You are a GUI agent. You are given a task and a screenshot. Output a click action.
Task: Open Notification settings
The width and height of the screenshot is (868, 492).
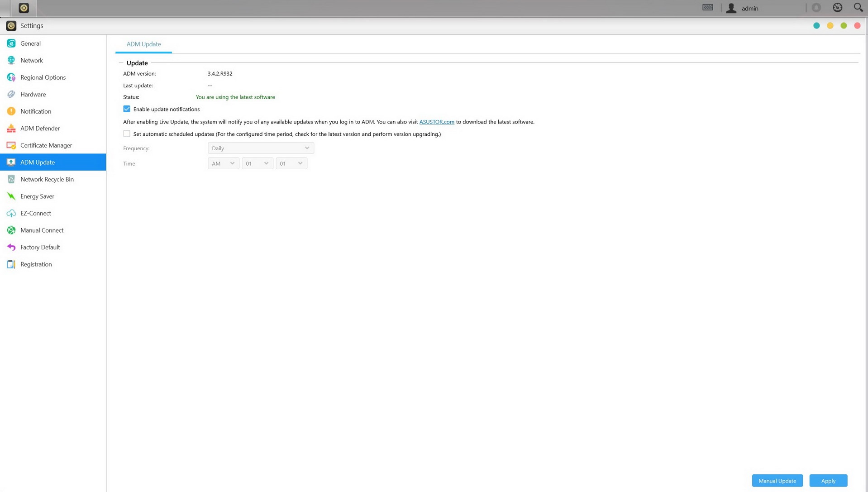(53, 111)
